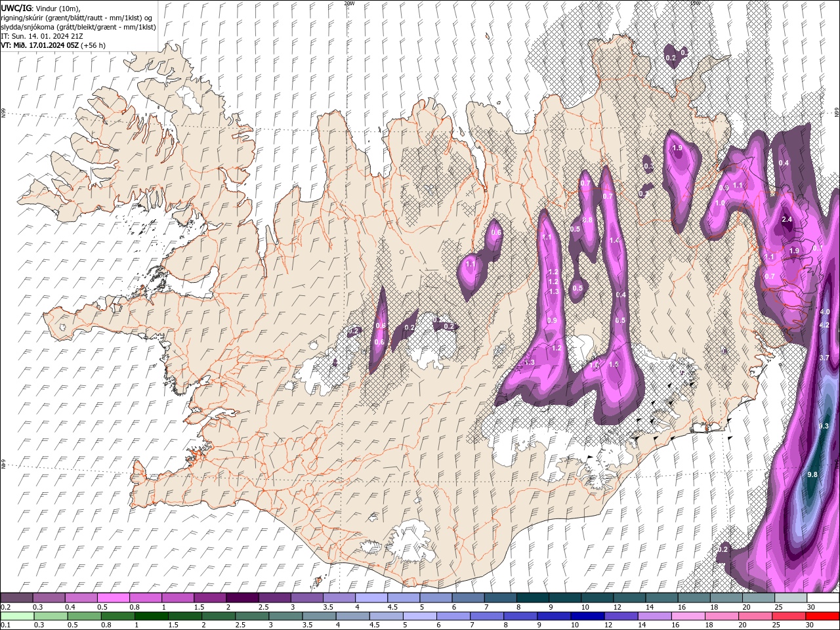The width and height of the screenshot is (840, 630).
Task: Click the '3.5' label on the rain legend
Action: (x=307, y=625)
